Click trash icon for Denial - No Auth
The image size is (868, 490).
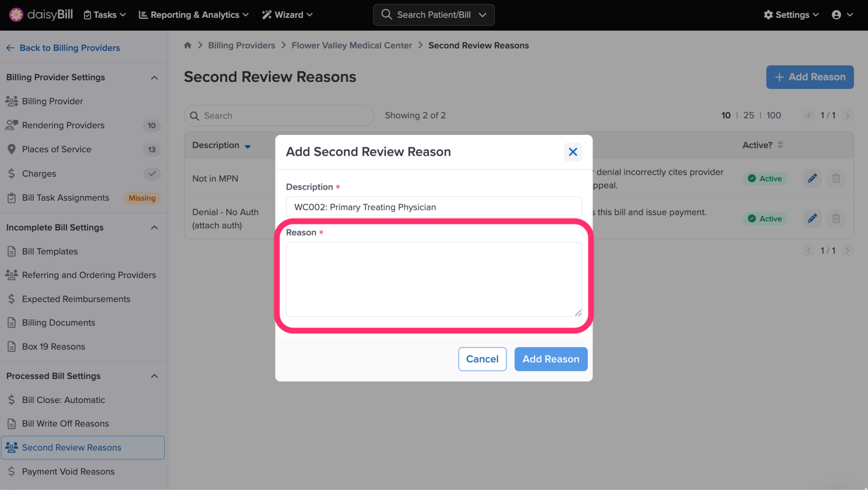[836, 218]
